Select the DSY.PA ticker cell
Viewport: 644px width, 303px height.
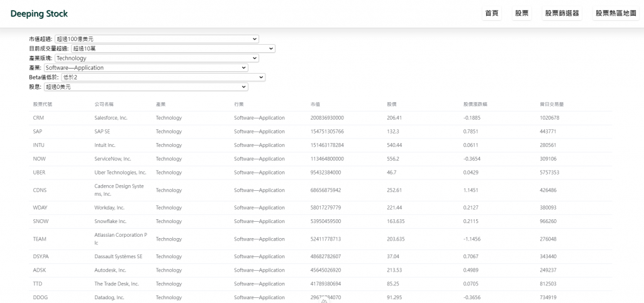tap(41, 256)
